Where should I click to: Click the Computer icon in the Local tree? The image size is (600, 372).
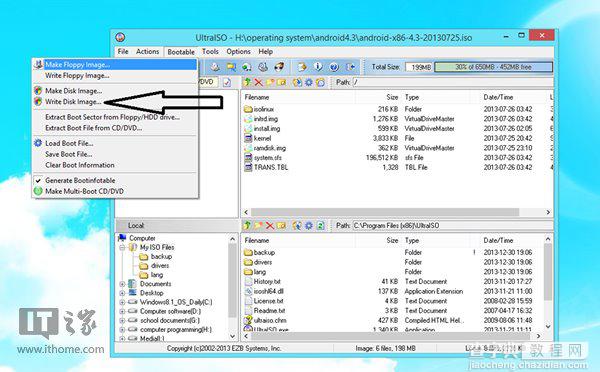coord(122,238)
